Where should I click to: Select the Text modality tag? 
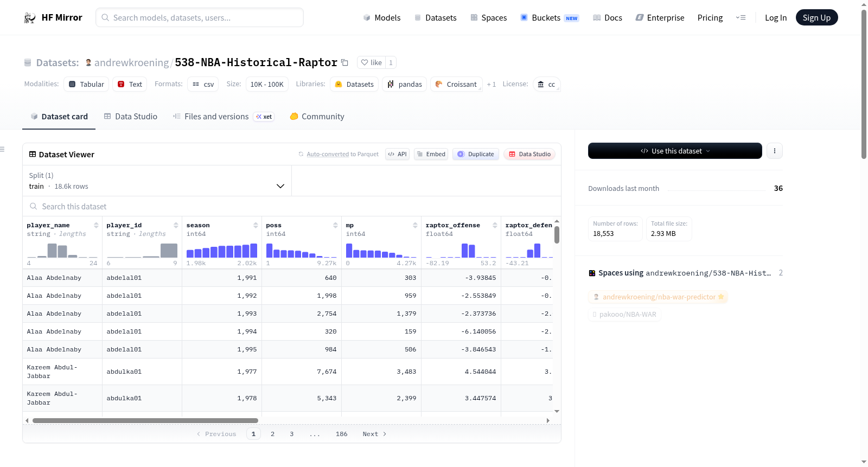pos(130,84)
